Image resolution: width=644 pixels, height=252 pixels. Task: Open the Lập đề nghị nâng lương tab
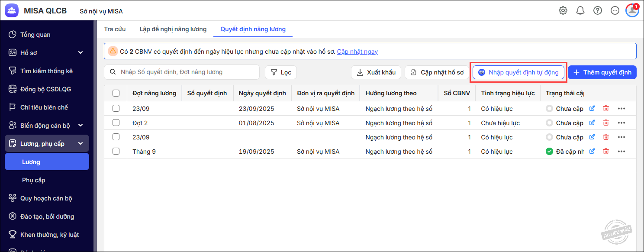click(x=173, y=29)
